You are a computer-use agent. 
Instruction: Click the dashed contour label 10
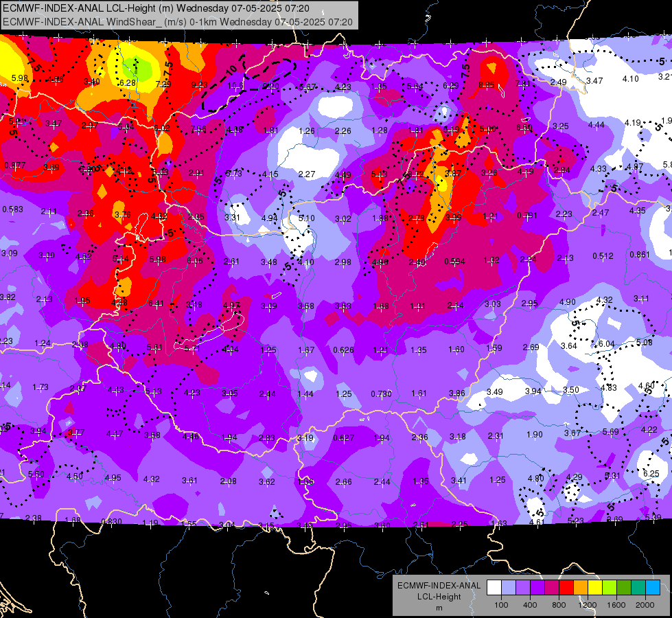(232, 69)
